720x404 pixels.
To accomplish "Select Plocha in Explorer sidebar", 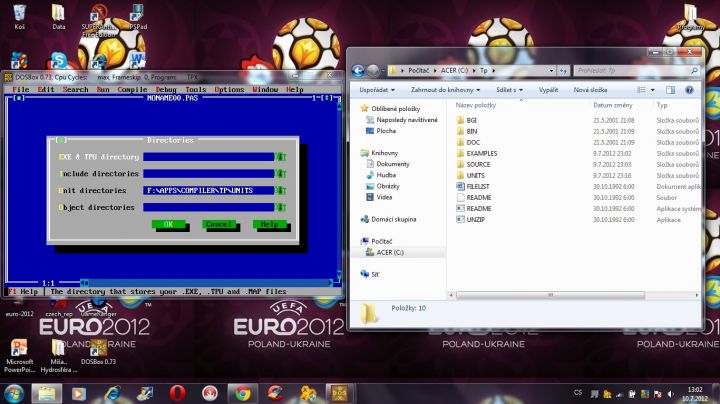I will [x=381, y=131].
